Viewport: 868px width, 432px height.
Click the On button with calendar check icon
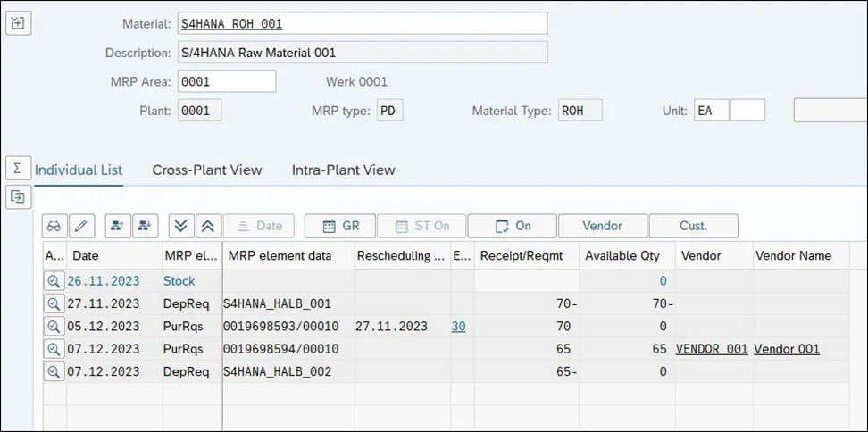(513, 226)
